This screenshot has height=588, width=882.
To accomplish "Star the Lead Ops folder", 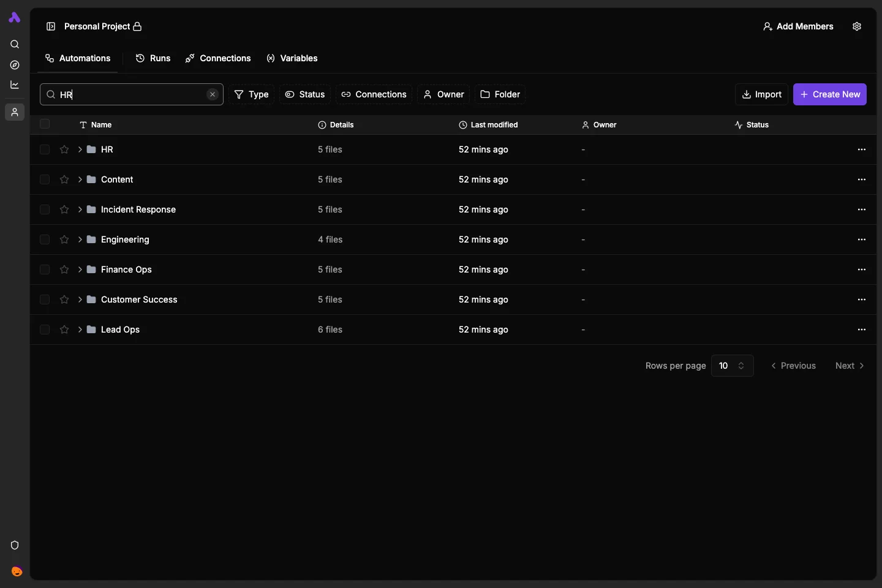I will (x=64, y=330).
